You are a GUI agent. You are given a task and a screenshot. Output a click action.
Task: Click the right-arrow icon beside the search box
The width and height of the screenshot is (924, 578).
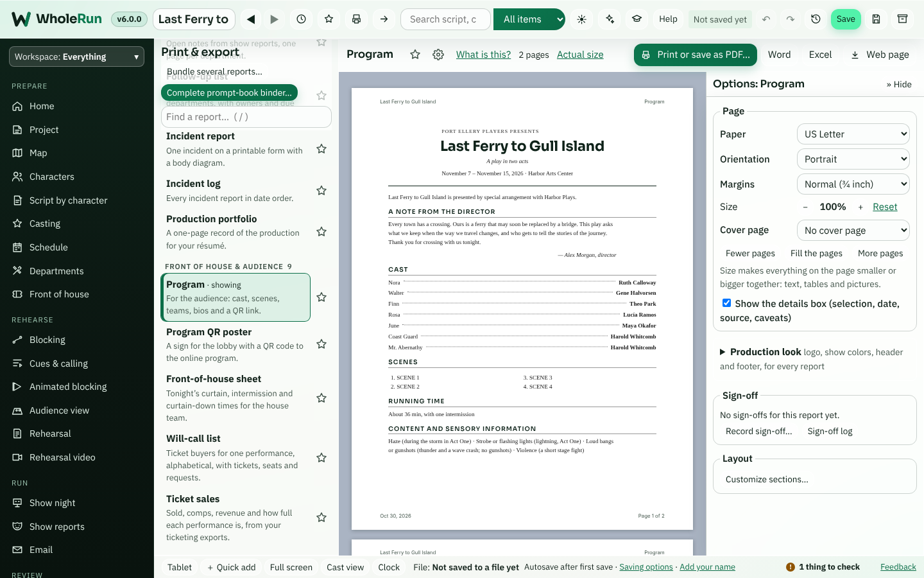(384, 19)
